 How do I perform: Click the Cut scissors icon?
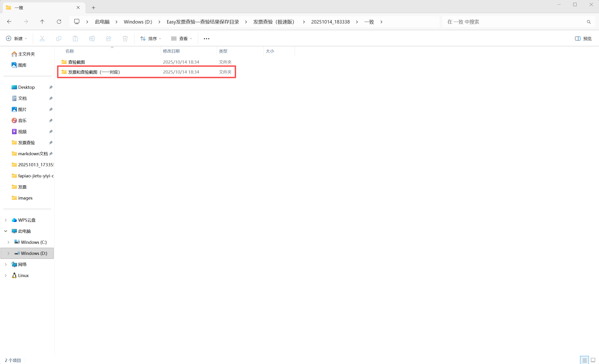(x=42, y=39)
